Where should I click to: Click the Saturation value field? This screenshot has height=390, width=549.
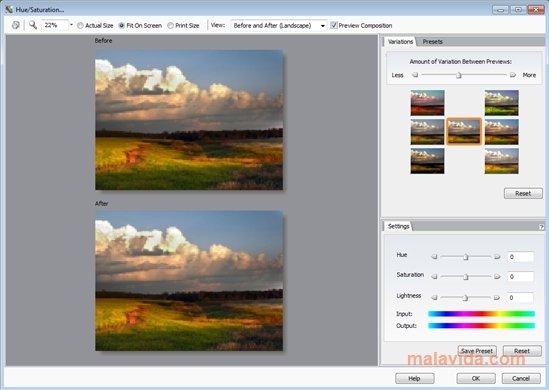pyautogui.click(x=521, y=277)
